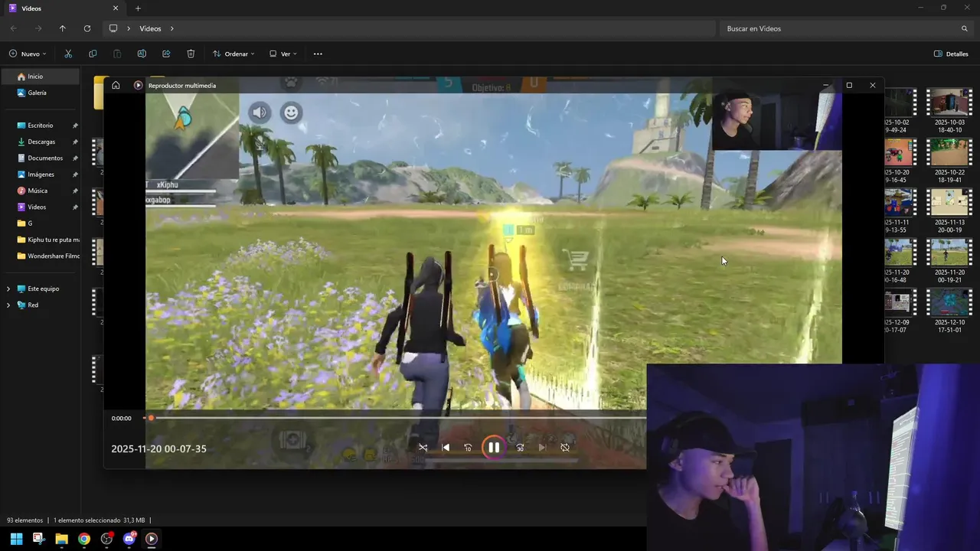The height and width of the screenshot is (551, 980).
Task: Rename the selected file
Action: point(142,54)
